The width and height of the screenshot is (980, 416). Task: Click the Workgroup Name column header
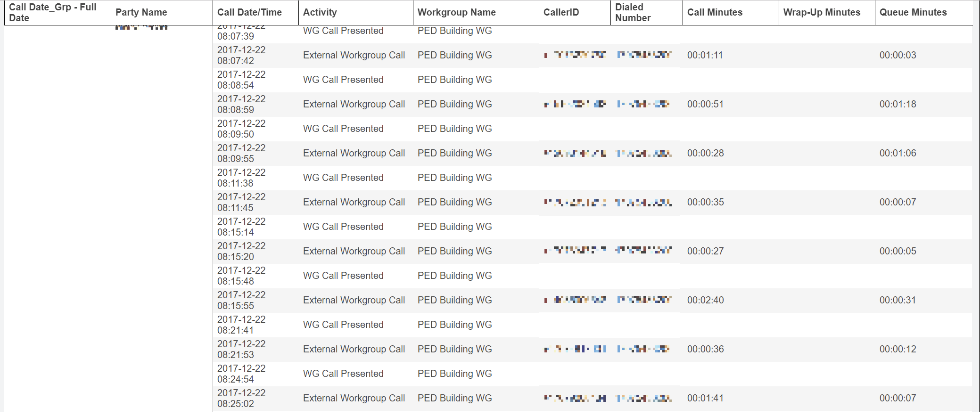pos(456,13)
